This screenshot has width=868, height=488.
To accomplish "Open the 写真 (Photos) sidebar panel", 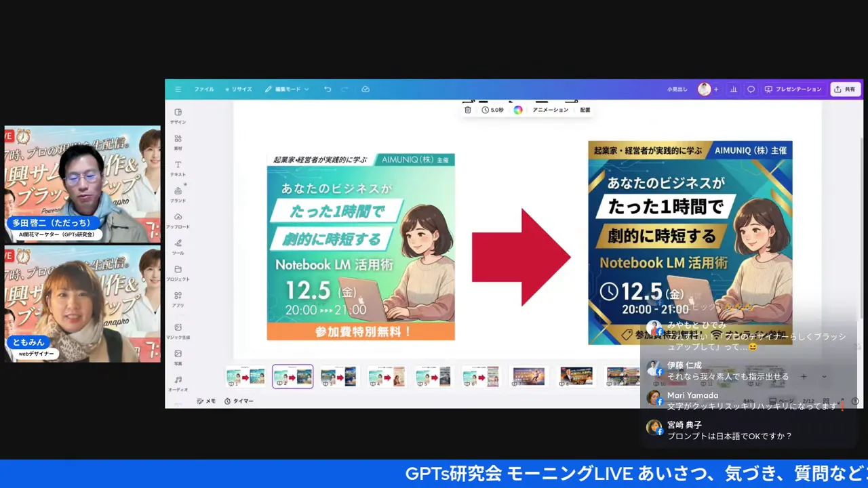I will coord(178,357).
